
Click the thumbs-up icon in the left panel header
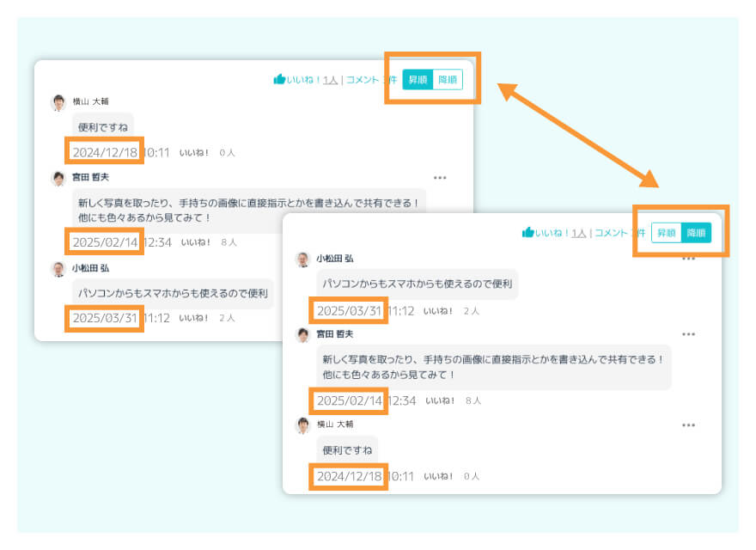[x=279, y=80]
